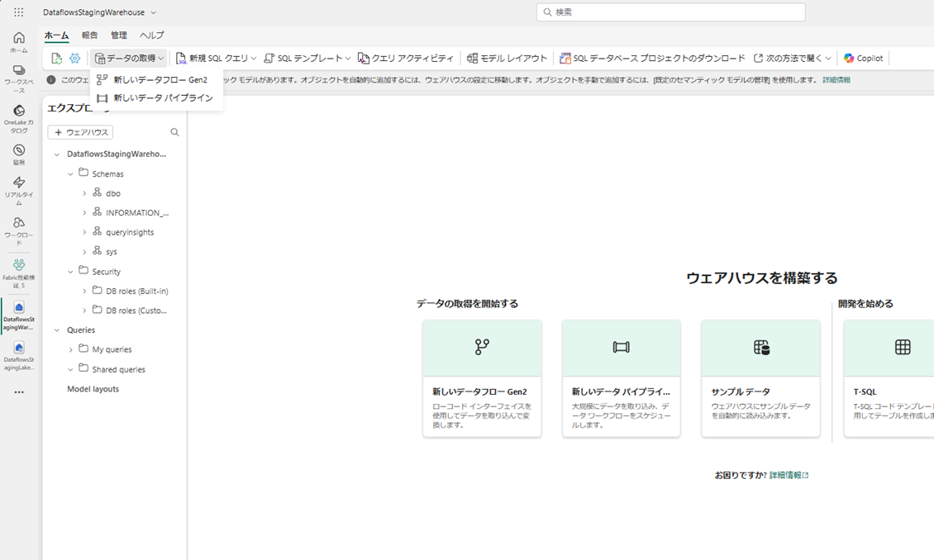Expand the sys schema
This screenshot has width=934, height=560.
(84, 252)
